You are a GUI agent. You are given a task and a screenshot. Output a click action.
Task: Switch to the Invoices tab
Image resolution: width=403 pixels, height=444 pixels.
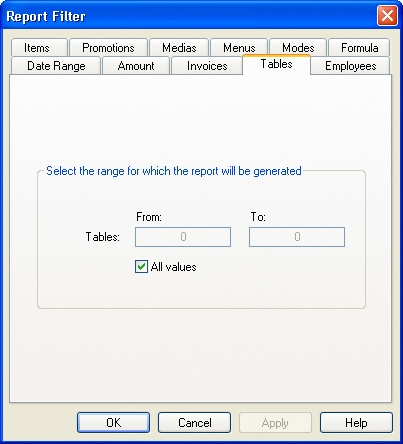[x=207, y=66]
